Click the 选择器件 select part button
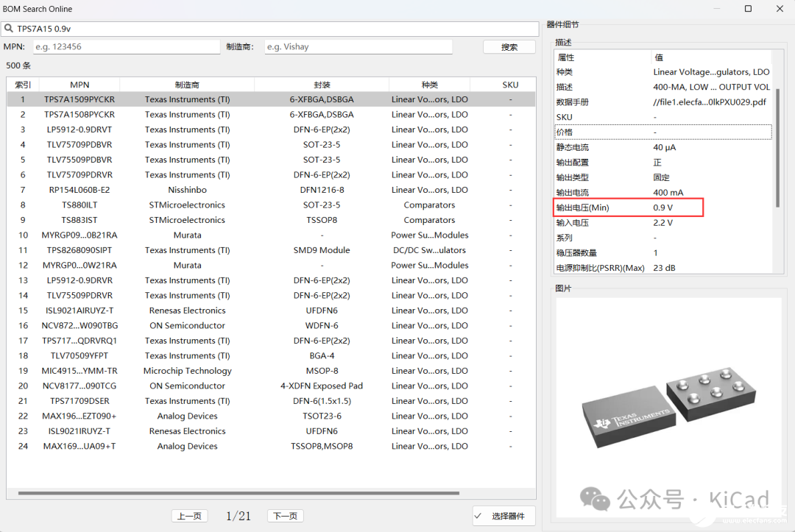The image size is (795, 532). [x=504, y=516]
